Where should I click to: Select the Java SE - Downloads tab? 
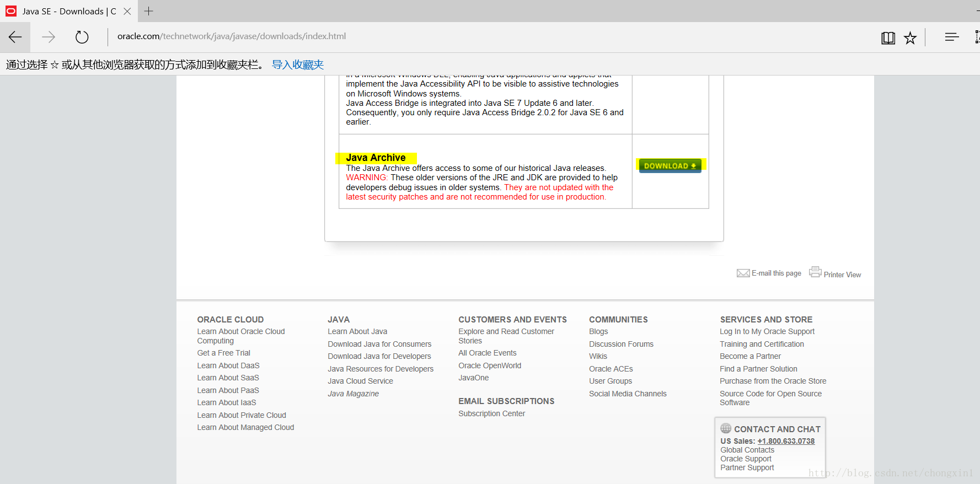68,11
